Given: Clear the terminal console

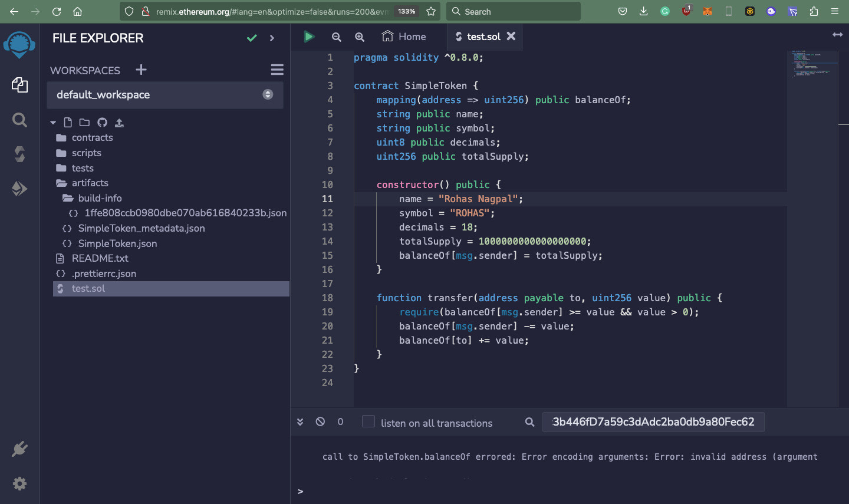Looking at the screenshot, I should click(320, 423).
